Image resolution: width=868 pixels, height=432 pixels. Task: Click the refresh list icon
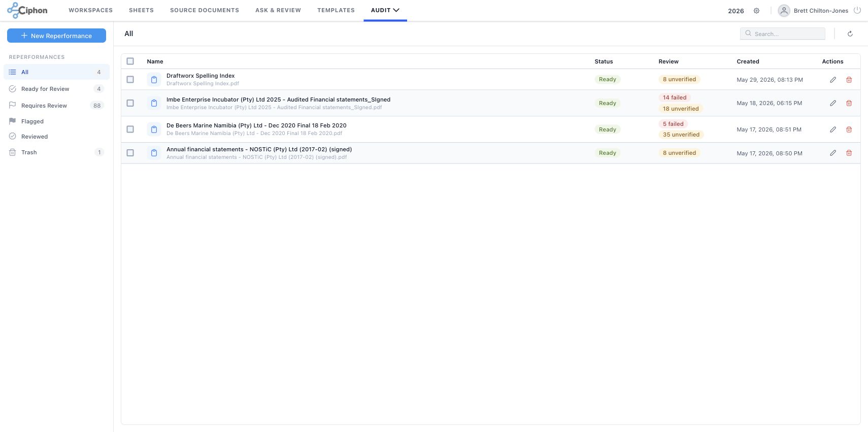[x=850, y=34]
